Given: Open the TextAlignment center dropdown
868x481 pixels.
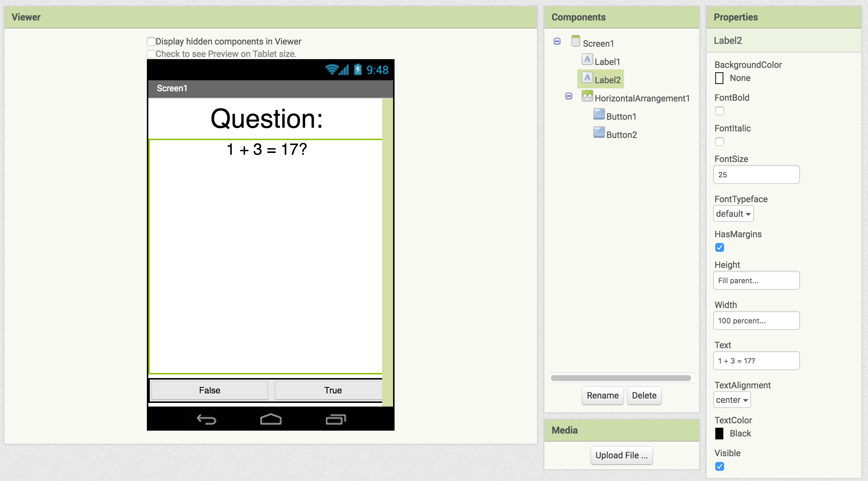Looking at the screenshot, I should point(732,400).
